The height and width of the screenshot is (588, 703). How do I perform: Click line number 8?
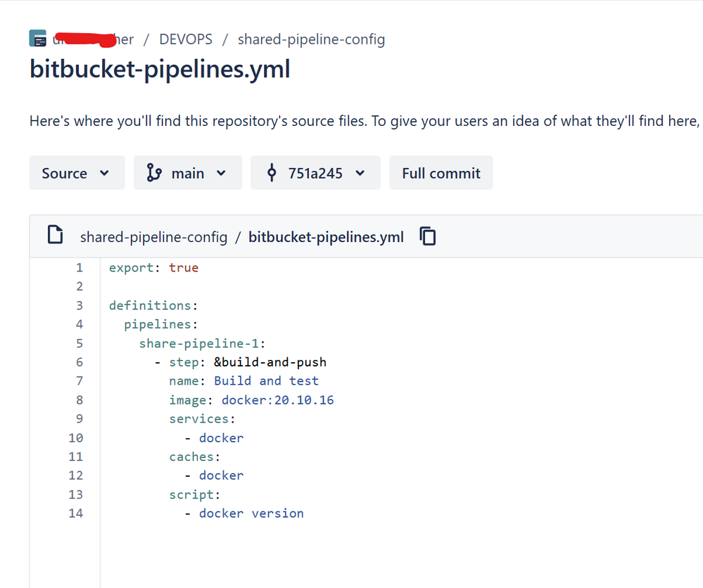point(80,400)
